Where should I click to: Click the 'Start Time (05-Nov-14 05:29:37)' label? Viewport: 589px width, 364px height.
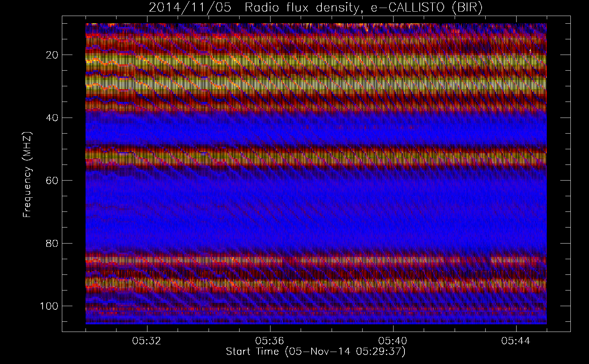coord(316,352)
